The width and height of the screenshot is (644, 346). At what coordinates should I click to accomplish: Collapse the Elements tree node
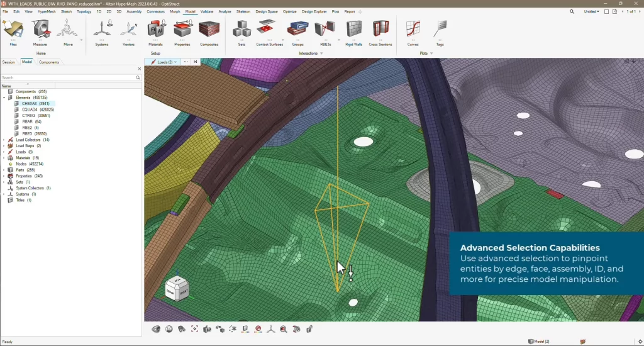[4, 98]
